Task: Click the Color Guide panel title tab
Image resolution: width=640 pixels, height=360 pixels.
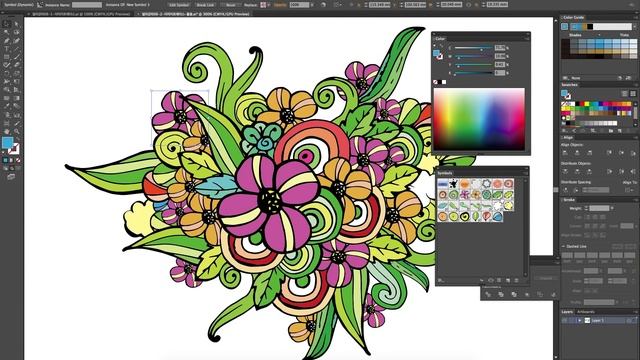Action: (x=573, y=18)
